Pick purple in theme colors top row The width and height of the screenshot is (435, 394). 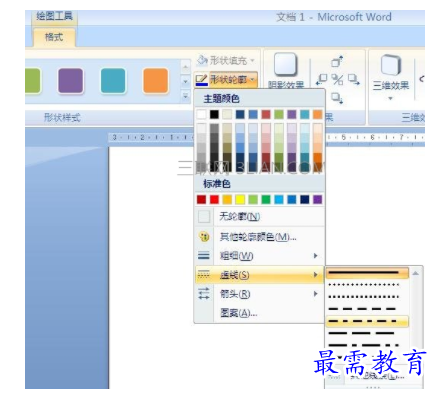click(x=292, y=114)
